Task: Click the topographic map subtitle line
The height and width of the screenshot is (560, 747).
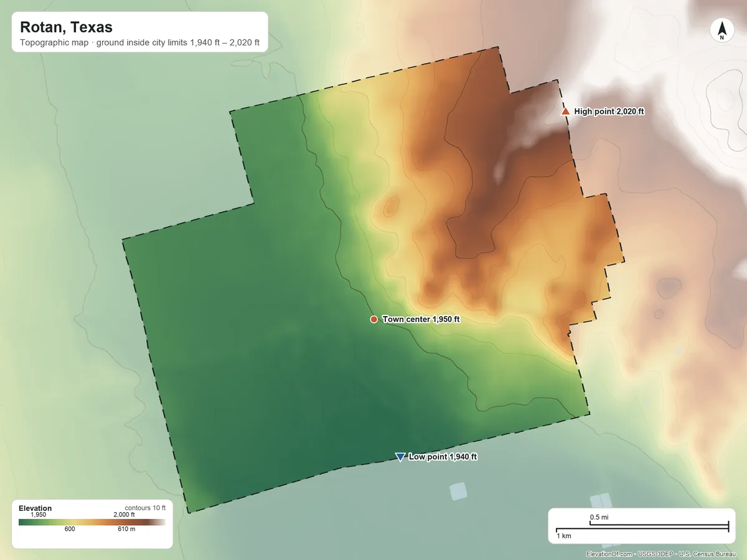Action: (140, 44)
